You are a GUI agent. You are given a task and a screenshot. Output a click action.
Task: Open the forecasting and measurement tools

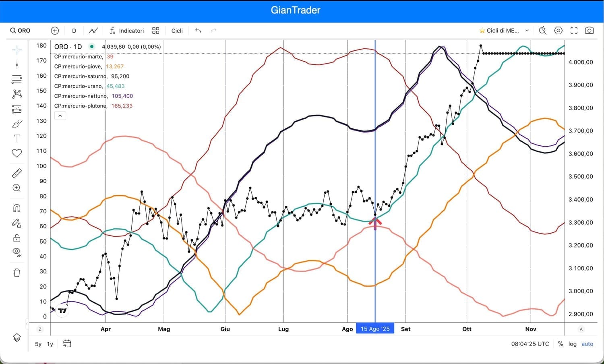17,109
